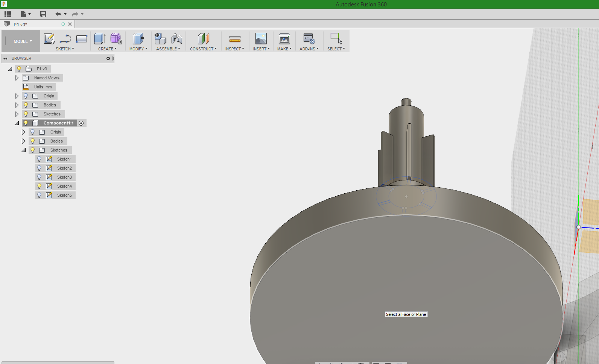Click the Insert decal image icon

(x=261, y=38)
